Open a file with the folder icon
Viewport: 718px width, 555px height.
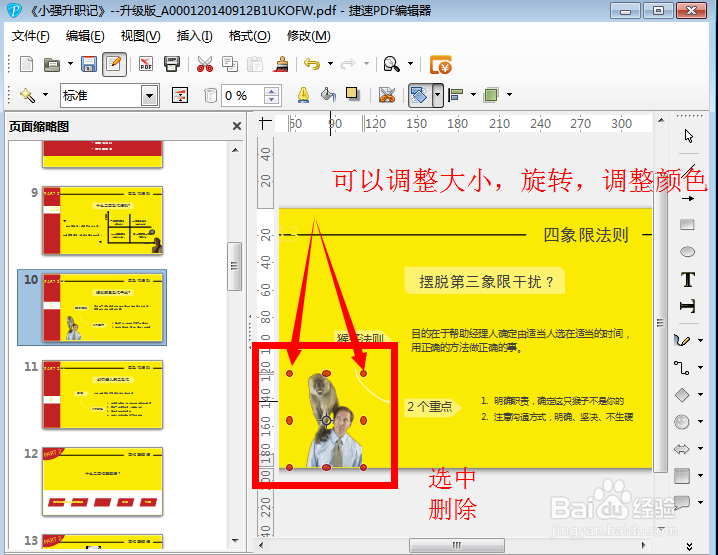pyautogui.click(x=52, y=65)
